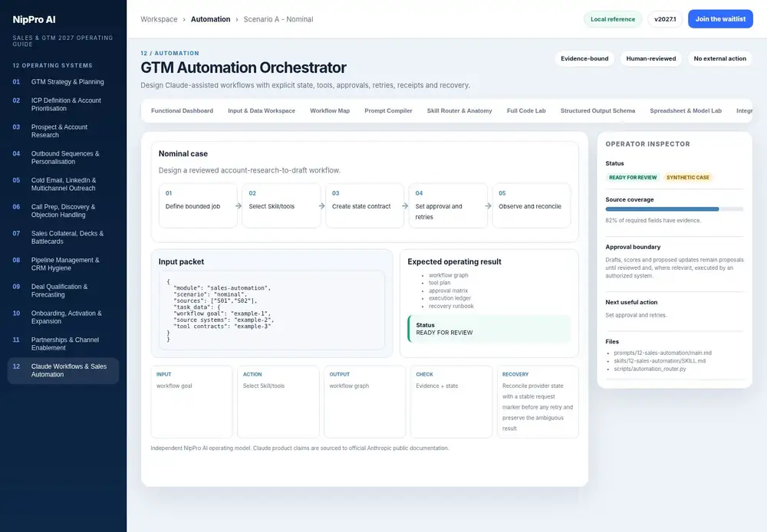Click Scenario A - Nominal breadcrumb
Screen dimensions: 767x532
278,19
